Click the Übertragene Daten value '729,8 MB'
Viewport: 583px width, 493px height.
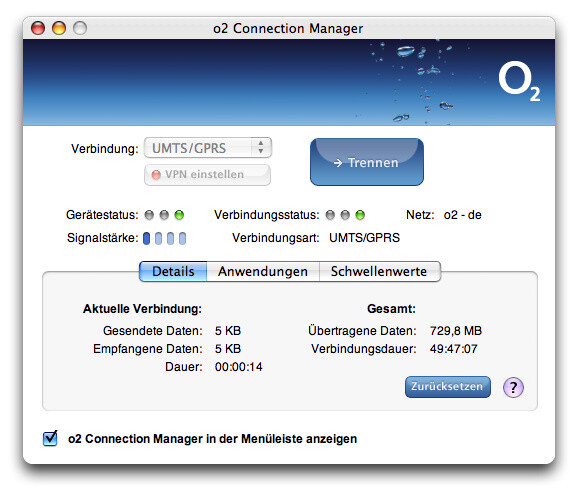click(456, 331)
